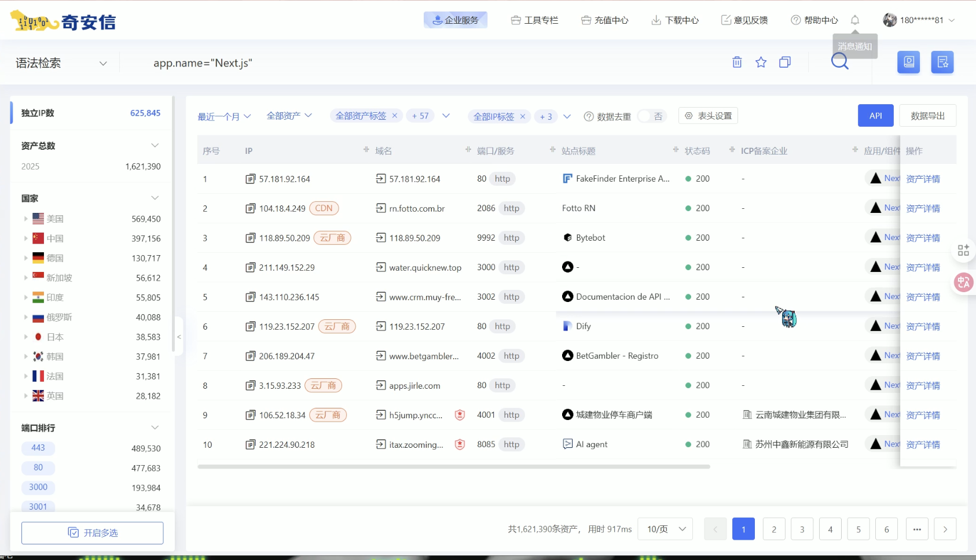Open the 语法检索 search mode dropdown

pyautogui.click(x=61, y=63)
